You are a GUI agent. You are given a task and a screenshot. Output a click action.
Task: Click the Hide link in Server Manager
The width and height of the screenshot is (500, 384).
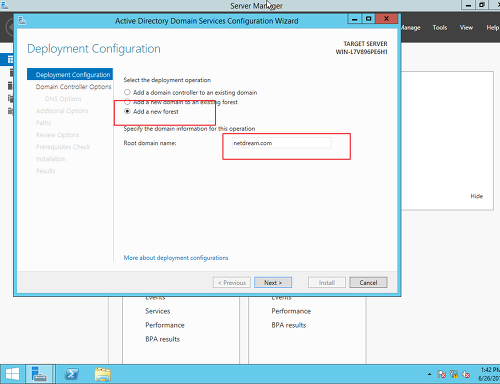[476, 196]
